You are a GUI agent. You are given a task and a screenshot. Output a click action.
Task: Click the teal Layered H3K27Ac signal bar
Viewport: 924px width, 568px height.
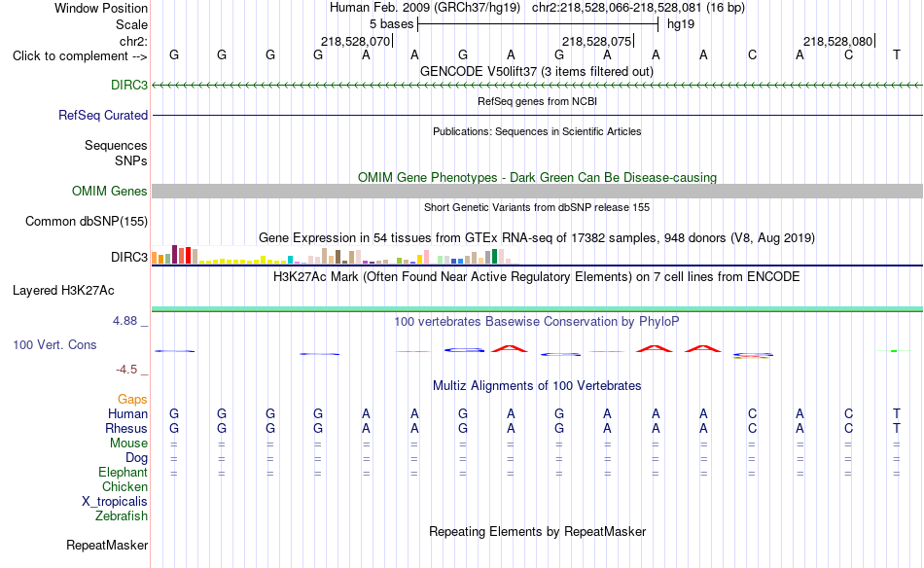(537, 308)
